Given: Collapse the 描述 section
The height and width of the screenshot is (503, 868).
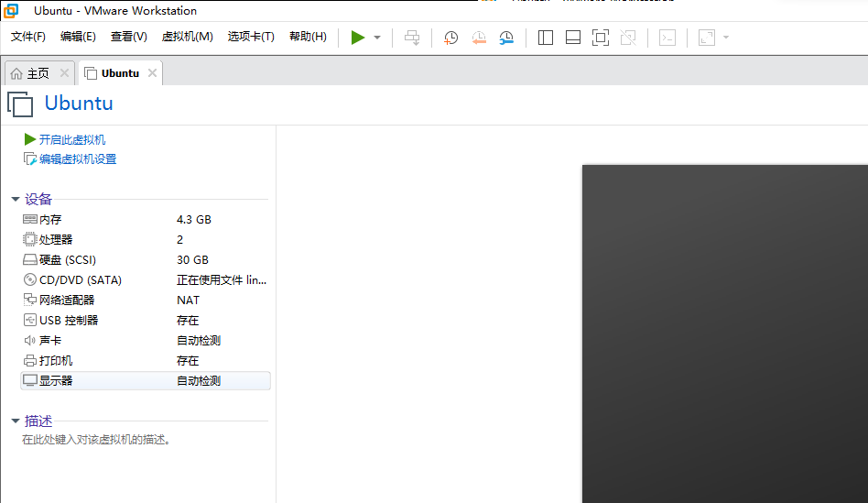Looking at the screenshot, I should (x=16, y=421).
